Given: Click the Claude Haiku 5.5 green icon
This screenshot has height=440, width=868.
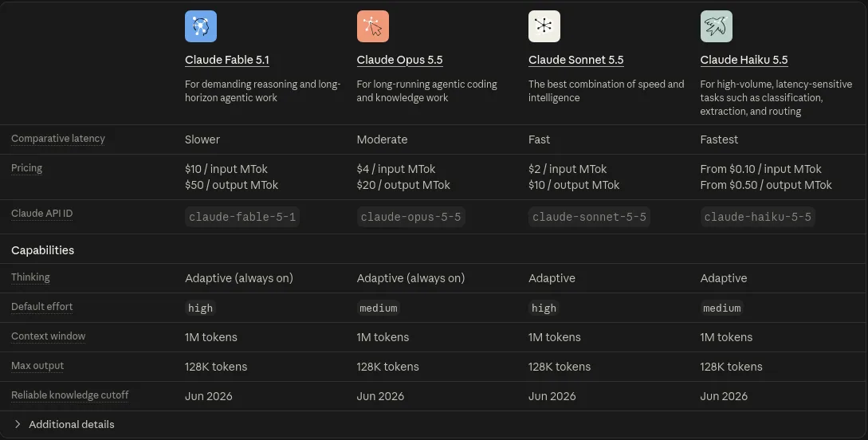Looking at the screenshot, I should (x=717, y=26).
